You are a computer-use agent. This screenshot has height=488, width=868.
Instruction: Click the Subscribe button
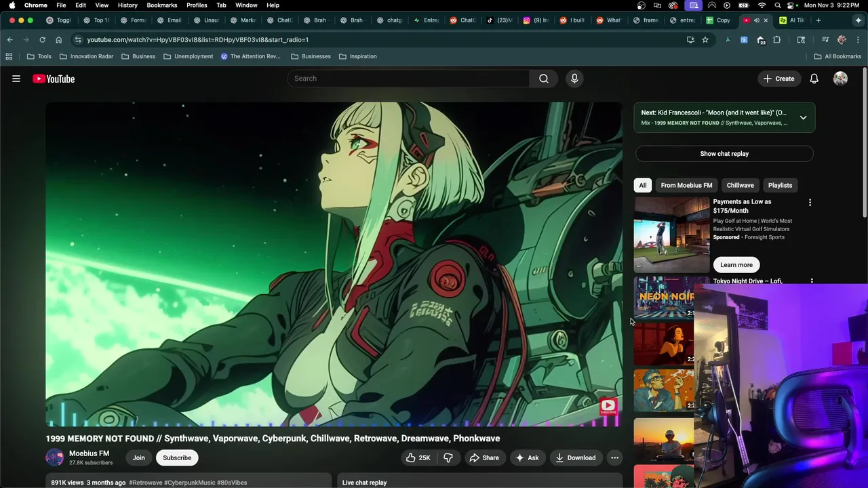tap(177, 457)
